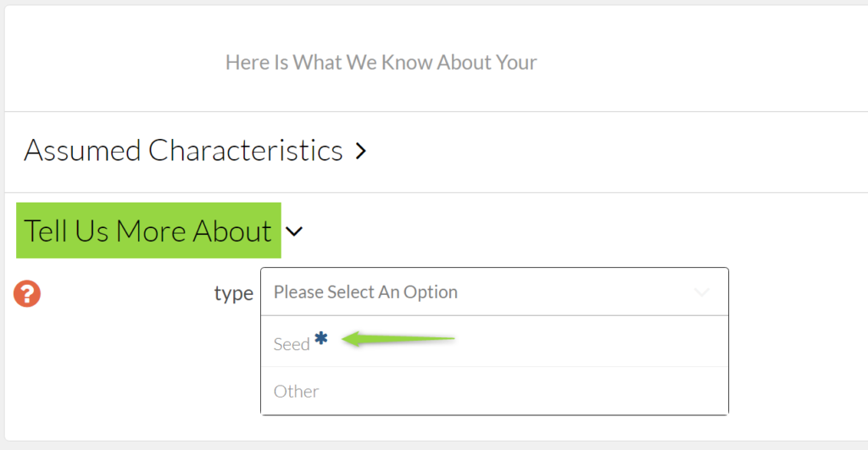Click the caret arrow inside the type select box

tap(702, 292)
